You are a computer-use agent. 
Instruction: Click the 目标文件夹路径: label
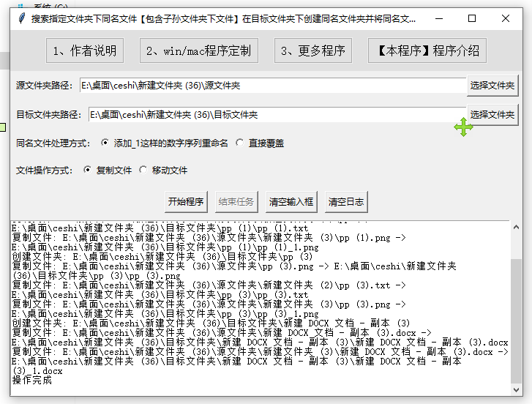[49, 115]
